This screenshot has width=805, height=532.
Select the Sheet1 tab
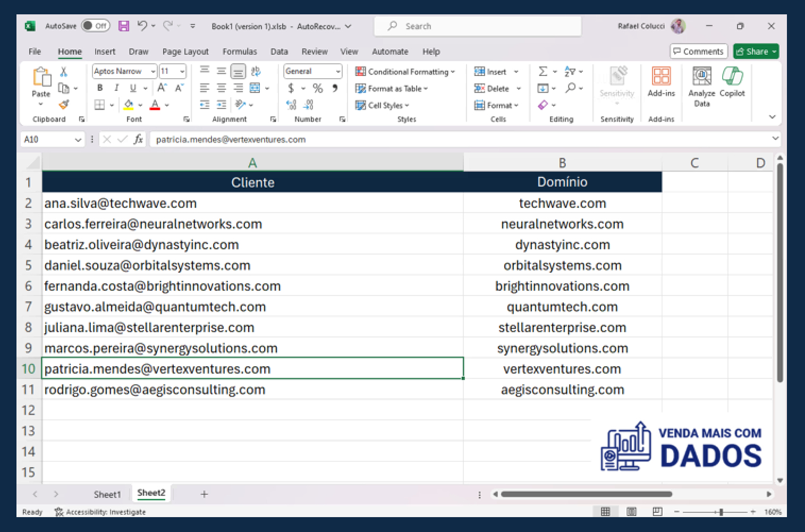pos(107,494)
